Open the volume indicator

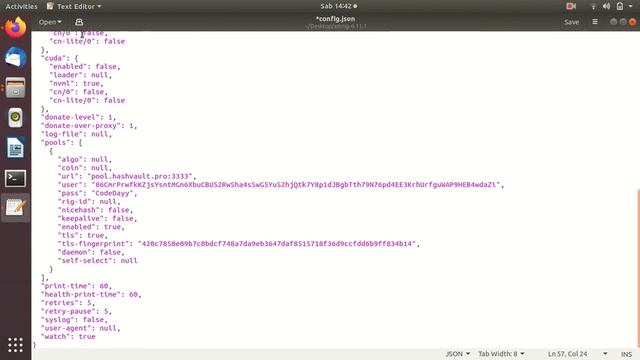(x=606, y=6)
